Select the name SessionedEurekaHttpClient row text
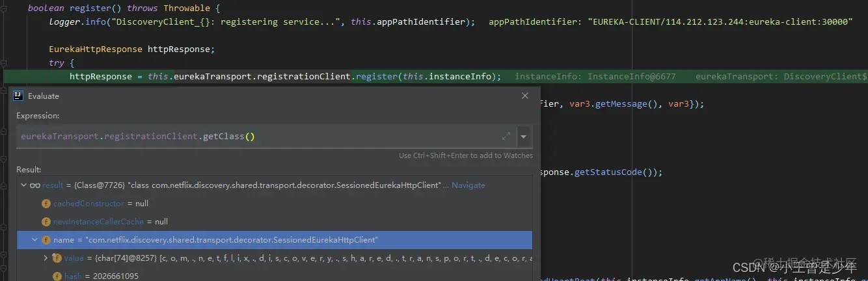Image resolution: width=868 pixels, height=281 pixels. (215, 240)
